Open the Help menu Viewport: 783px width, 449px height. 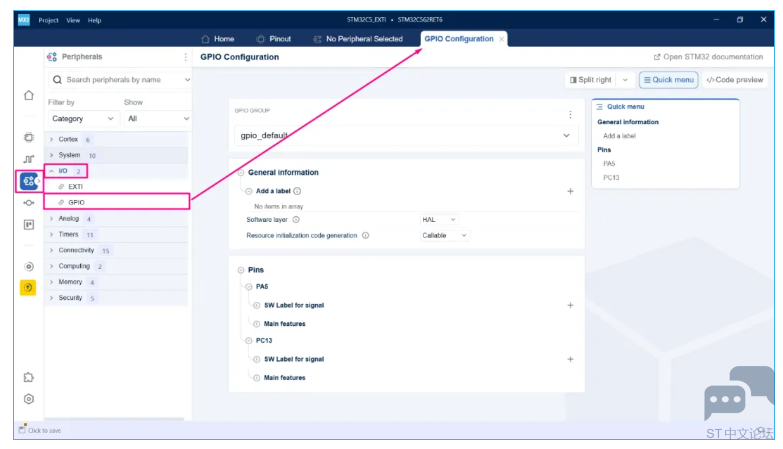pyautogui.click(x=94, y=20)
